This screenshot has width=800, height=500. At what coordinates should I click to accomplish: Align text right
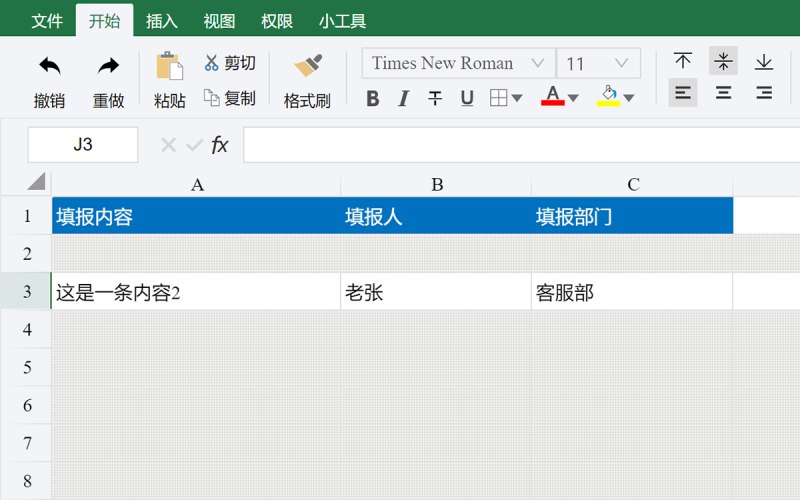point(764,93)
